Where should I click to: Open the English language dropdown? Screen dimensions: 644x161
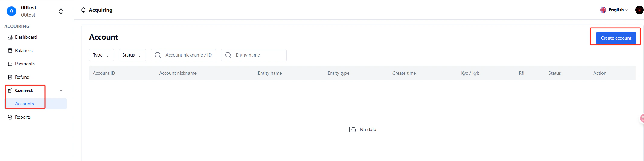click(614, 10)
